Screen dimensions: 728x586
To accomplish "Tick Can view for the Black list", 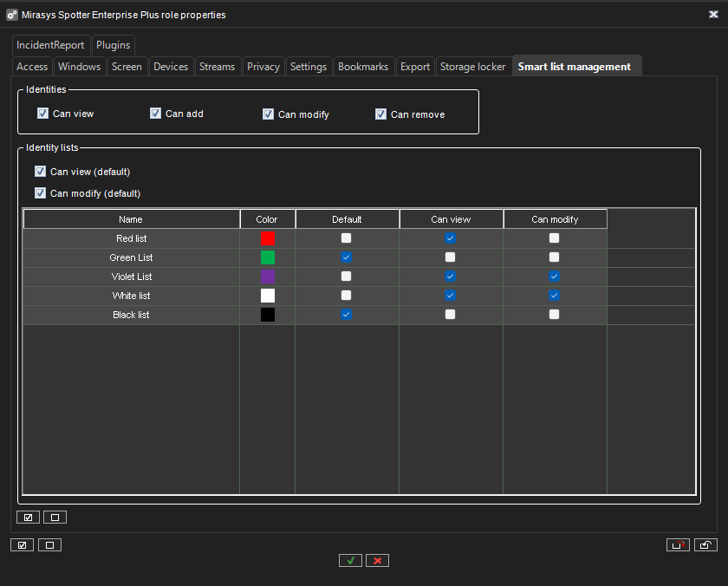I will tap(451, 315).
